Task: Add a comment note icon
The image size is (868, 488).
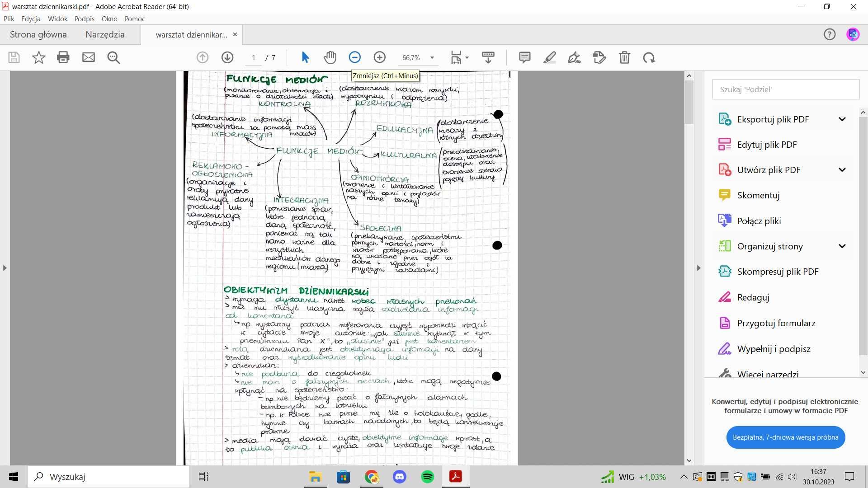Action: point(525,57)
